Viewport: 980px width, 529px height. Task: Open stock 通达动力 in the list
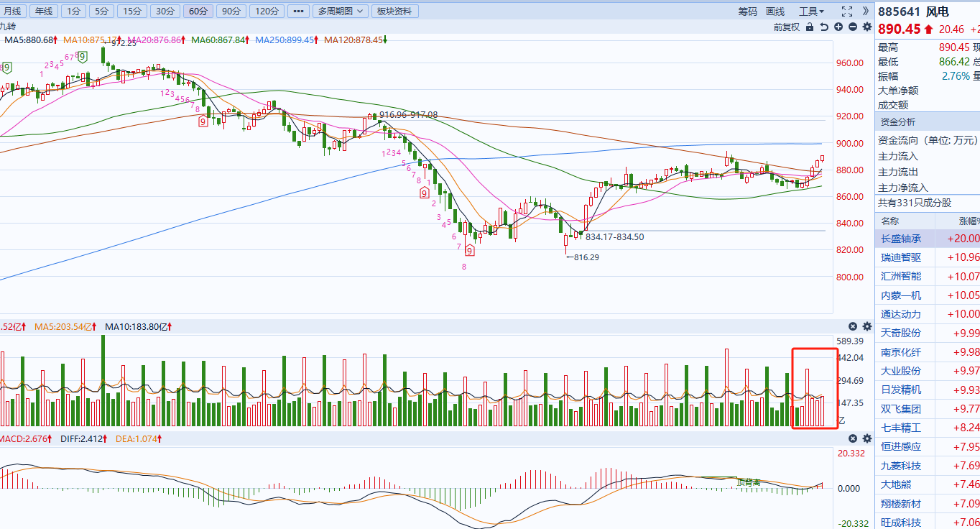click(x=901, y=314)
